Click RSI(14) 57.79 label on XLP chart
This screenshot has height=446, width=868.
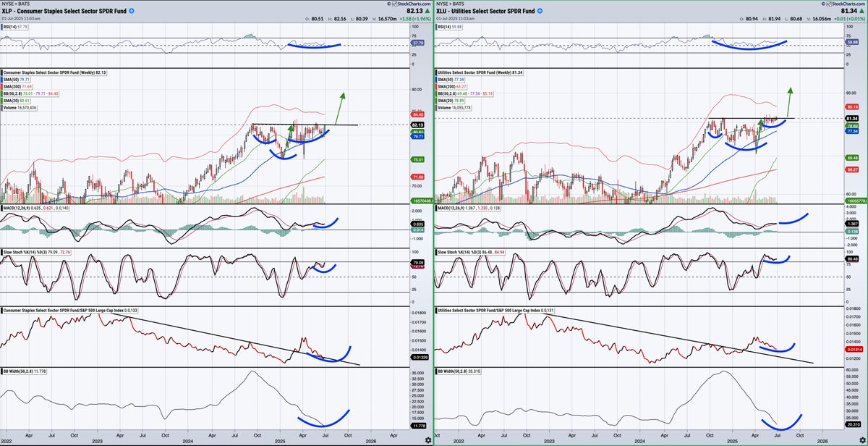pos(15,28)
